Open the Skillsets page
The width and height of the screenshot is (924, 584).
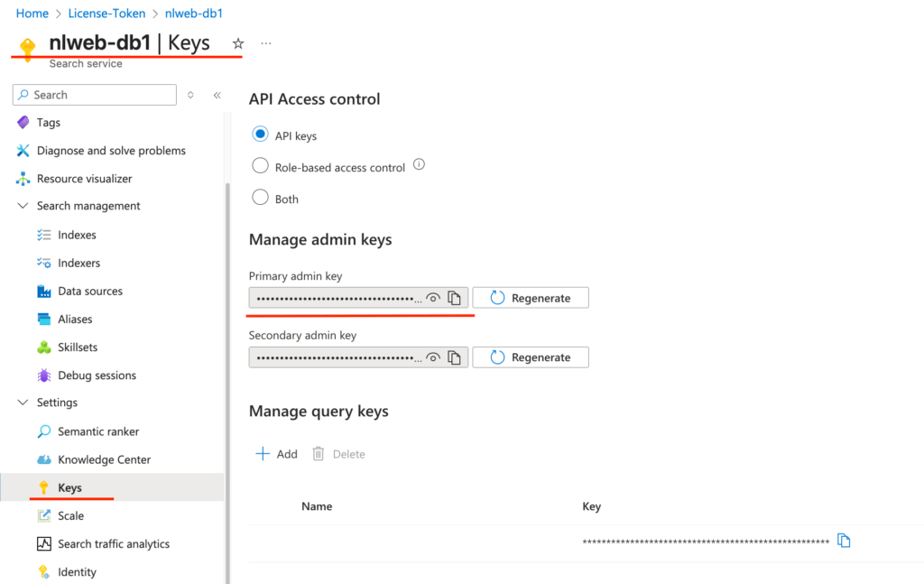[x=78, y=348]
